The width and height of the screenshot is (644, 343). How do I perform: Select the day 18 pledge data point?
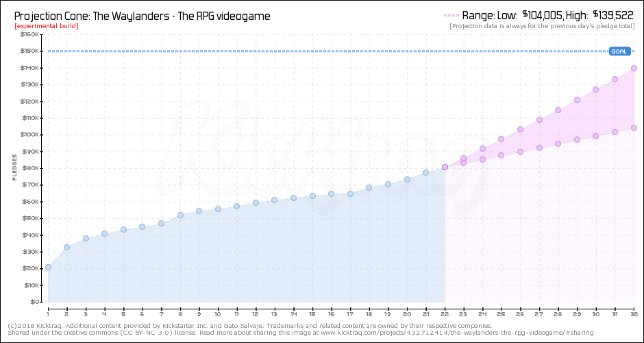click(x=369, y=187)
